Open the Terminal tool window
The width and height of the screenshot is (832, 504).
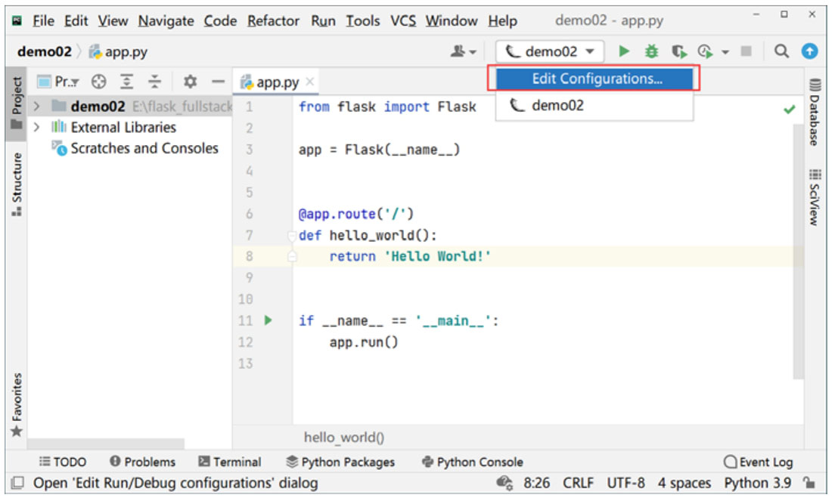tap(229, 462)
